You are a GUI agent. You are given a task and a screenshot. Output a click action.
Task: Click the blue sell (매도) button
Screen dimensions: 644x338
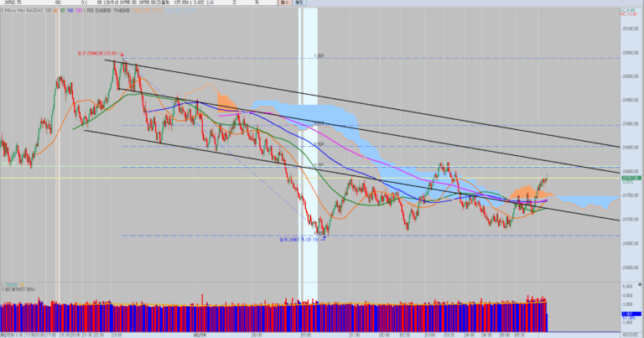[299, 3]
